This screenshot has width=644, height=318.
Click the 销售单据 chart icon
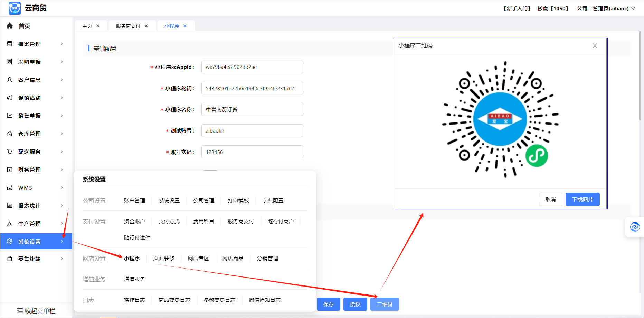click(x=10, y=116)
